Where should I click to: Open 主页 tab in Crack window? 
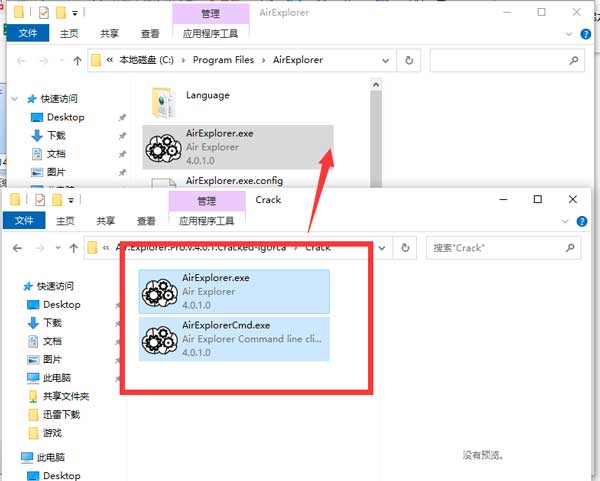[65, 221]
